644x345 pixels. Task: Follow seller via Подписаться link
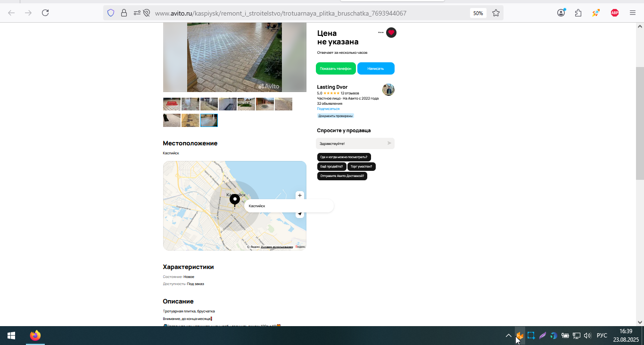point(328,109)
